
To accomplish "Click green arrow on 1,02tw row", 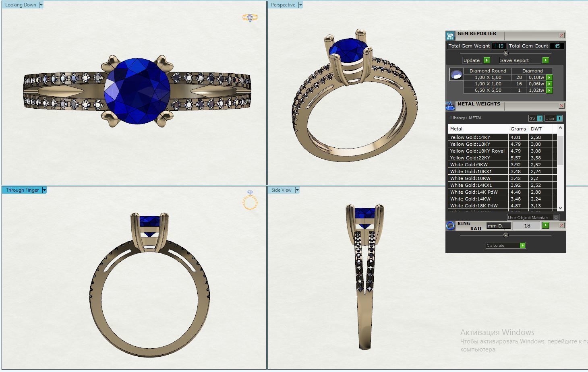I will coord(549,90).
